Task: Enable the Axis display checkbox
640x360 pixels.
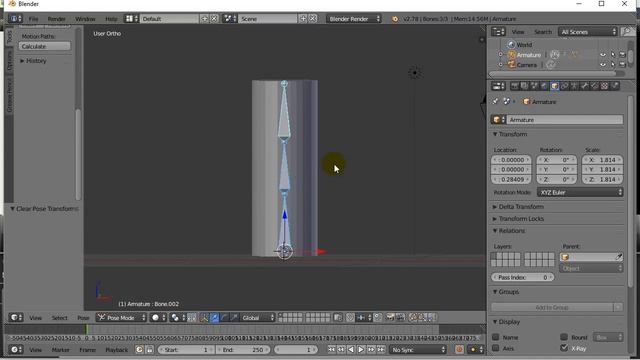Action: point(496,348)
